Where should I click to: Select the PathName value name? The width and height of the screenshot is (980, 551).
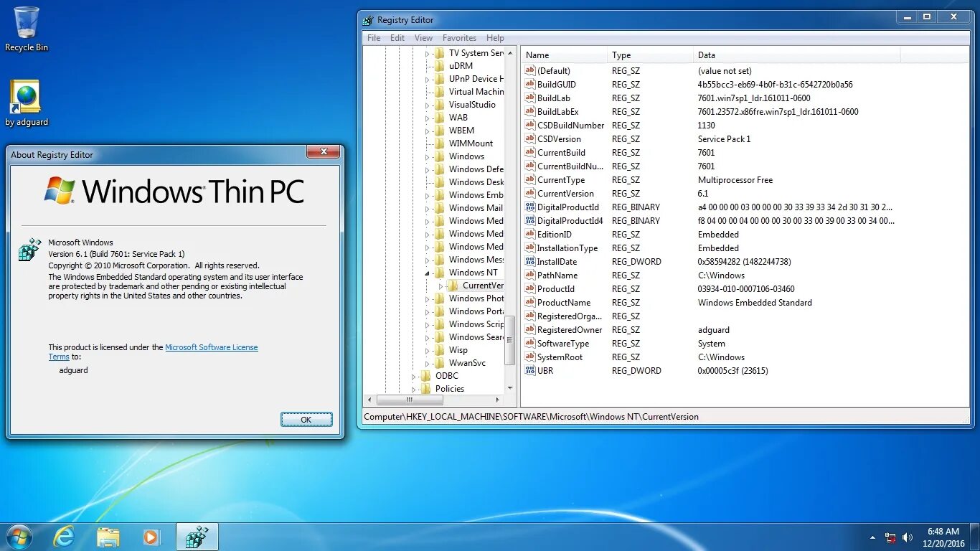click(x=557, y=275)
